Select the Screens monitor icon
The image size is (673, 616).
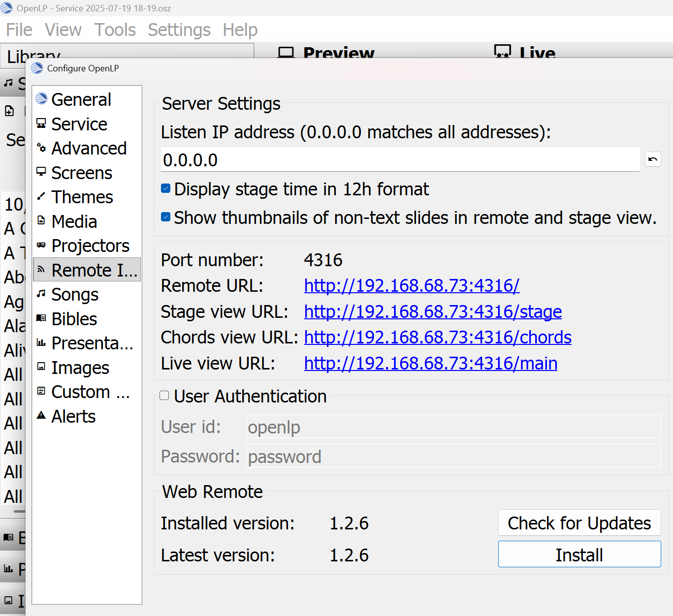[41, 172]
